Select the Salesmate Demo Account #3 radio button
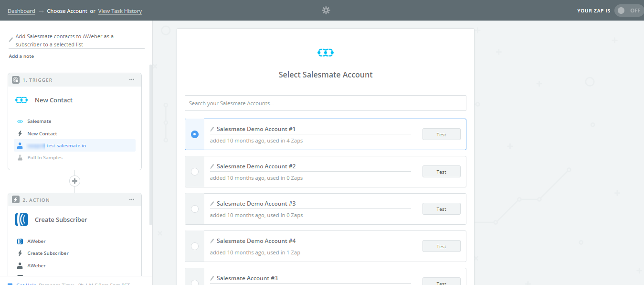 click(195, 209)
